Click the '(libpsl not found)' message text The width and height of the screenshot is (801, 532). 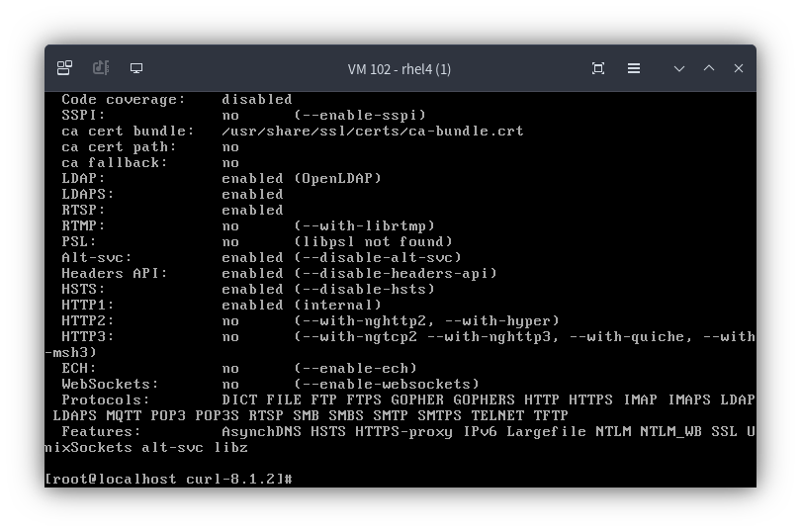coord(374,241)
